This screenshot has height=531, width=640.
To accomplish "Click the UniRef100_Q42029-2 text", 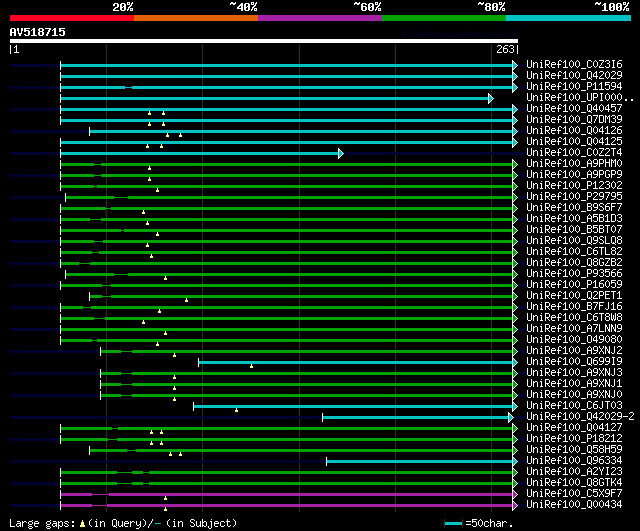I will pyautogui.click(x=580, y=417).
